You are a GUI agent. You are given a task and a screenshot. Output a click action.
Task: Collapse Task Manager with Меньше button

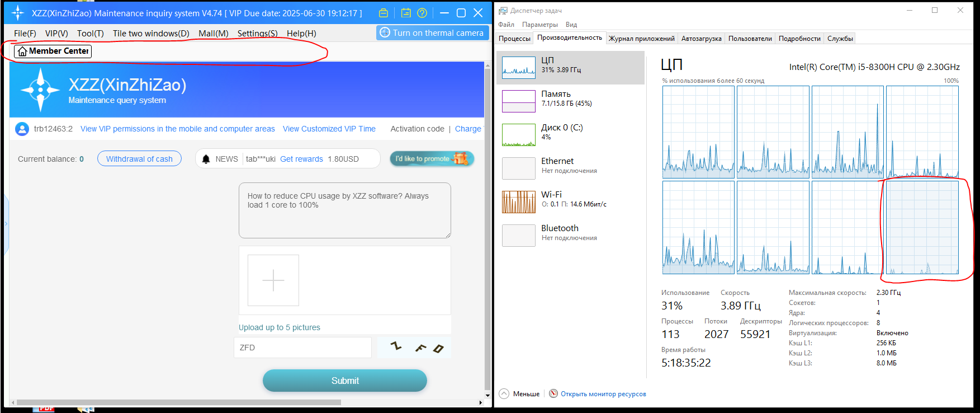[520, 394]
